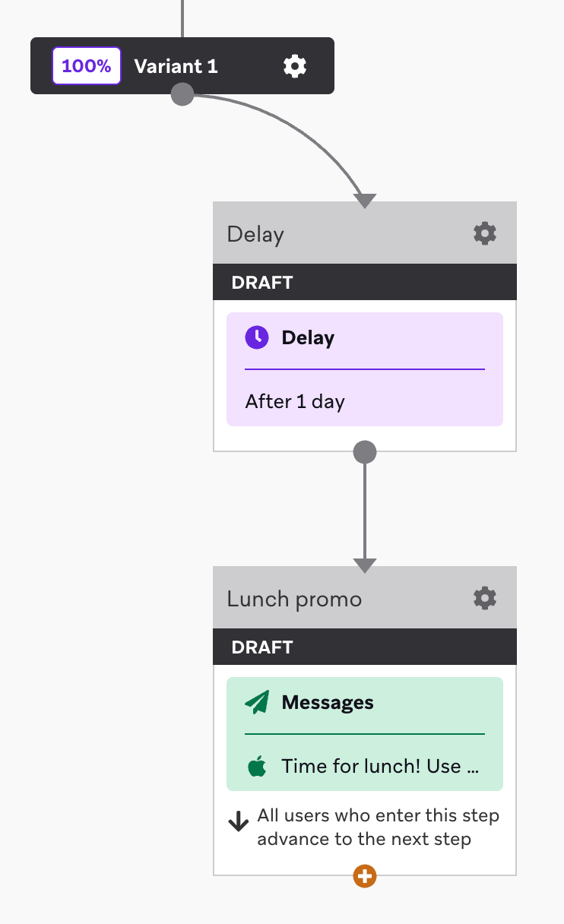Click the green paper plane Messages icon
564x924 pixels.
click(257, 702)
